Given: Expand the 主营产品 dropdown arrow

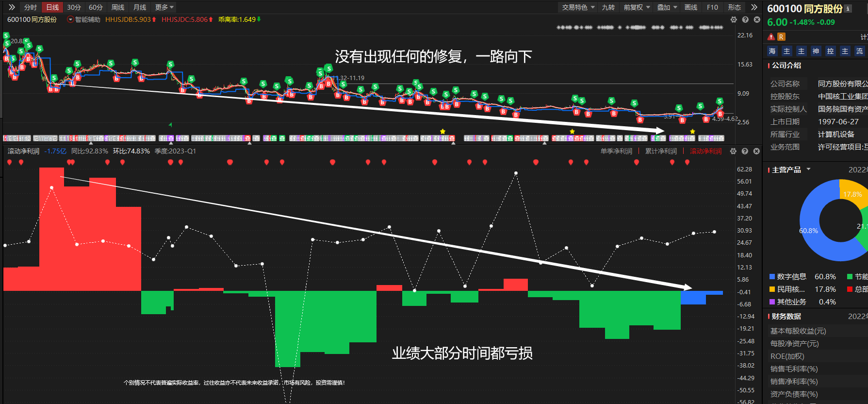Looking at the screenshot, I should (808, 169).
